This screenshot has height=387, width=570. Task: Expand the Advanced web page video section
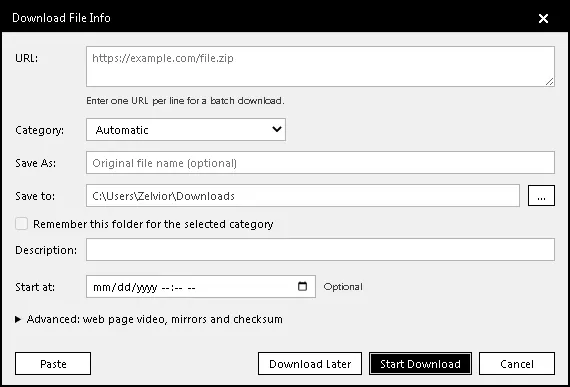(149, 319)
